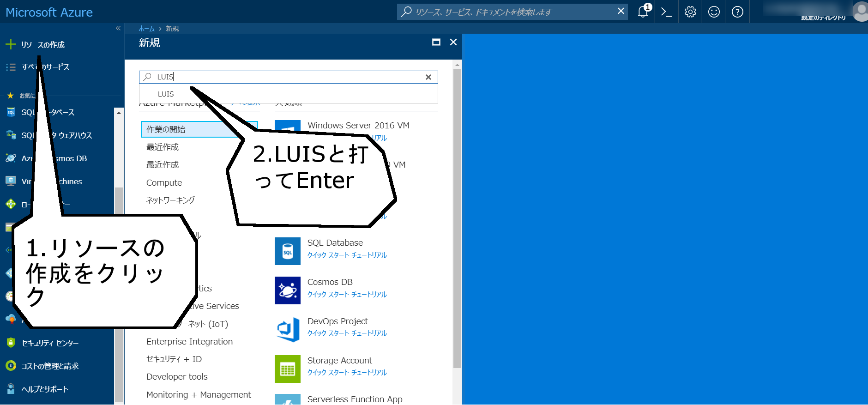Click the ホーム breadcrumb link
868x405 pixels.
(x=146, y=29)
